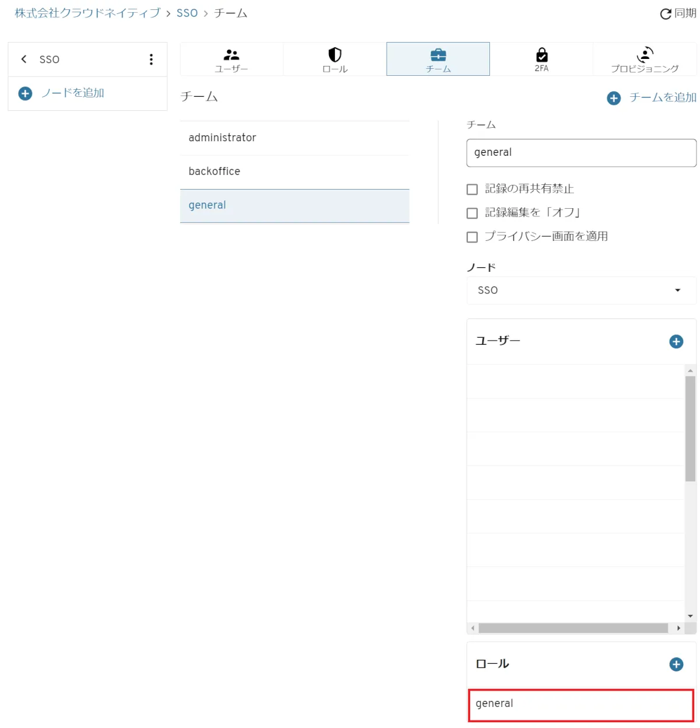The width and height of the screenshot is (700, 728).
Task: Click the チームを追加 button
Action: (x=652, y=98)
